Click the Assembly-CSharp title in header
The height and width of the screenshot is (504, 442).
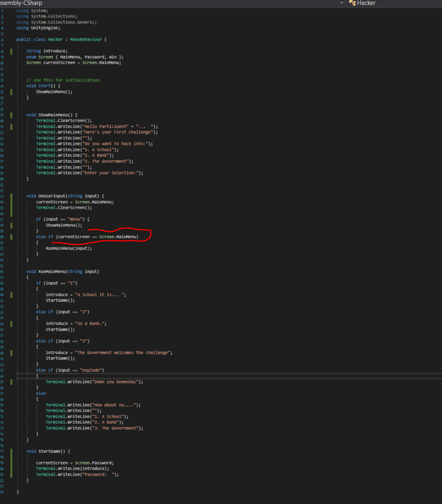point(20,3)
